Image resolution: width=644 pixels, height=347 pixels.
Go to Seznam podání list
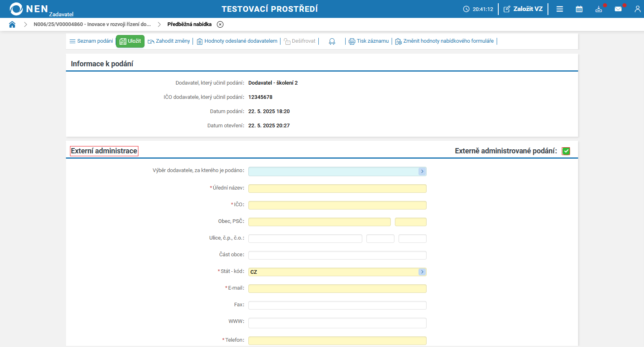tap(91, 41)
